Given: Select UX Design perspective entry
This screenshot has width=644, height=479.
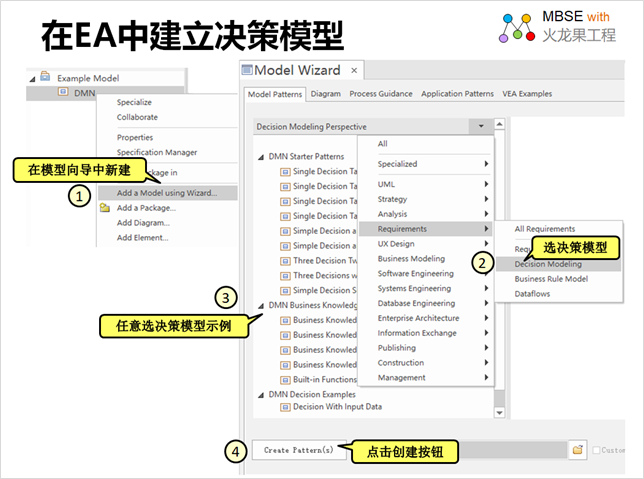Looking at the screenshot, I should 396,244.
